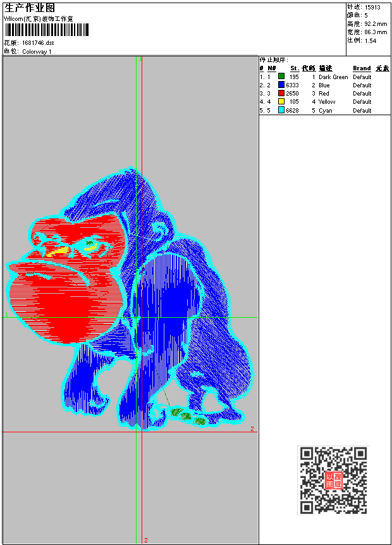The height and width of the screenshot is (545, 392).
Task: Click the 描述 column header
Action: pyautogui.click(x=326, y=68)
